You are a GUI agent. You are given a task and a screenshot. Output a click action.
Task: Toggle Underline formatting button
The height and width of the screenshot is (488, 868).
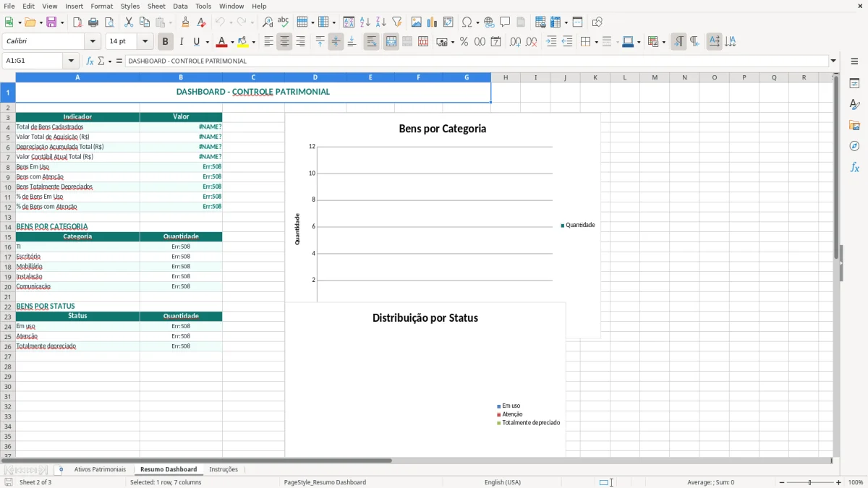[x=197, y=42]
